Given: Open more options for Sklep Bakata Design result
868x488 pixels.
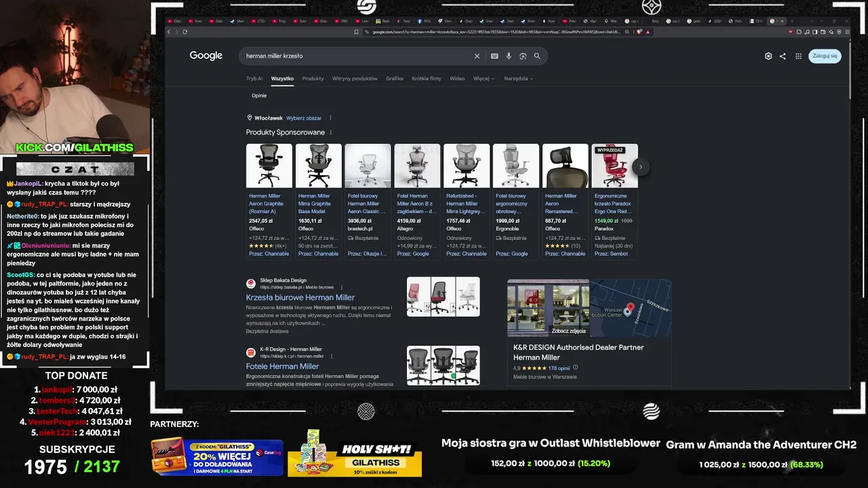Looking at the screenshot, I should (x=342, y=287).
